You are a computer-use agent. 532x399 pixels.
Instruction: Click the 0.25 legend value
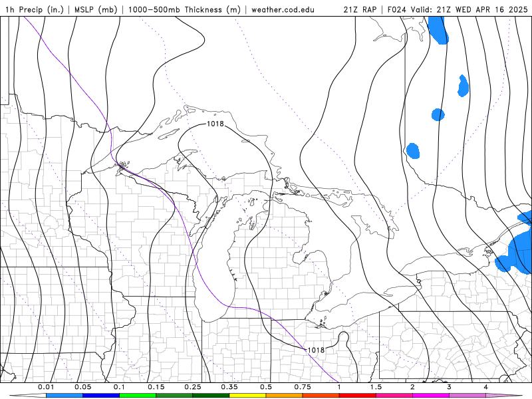click(x=193, y=387)
